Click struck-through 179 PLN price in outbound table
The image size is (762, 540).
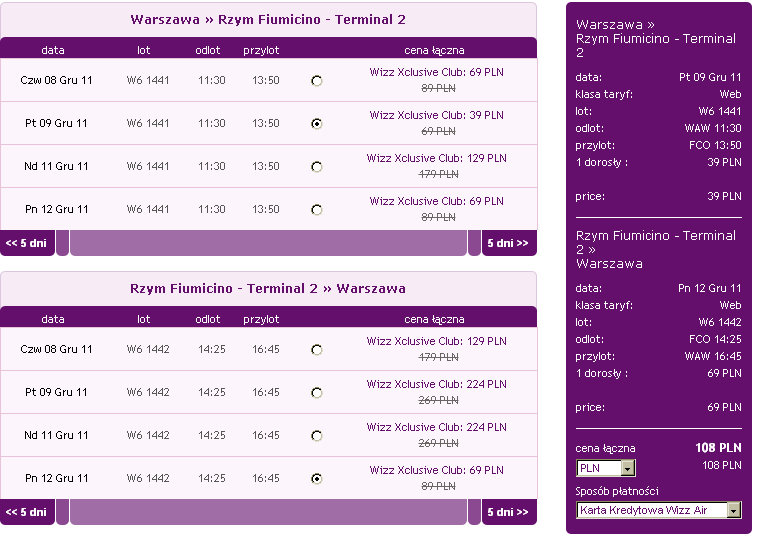(x=438, y=174)
